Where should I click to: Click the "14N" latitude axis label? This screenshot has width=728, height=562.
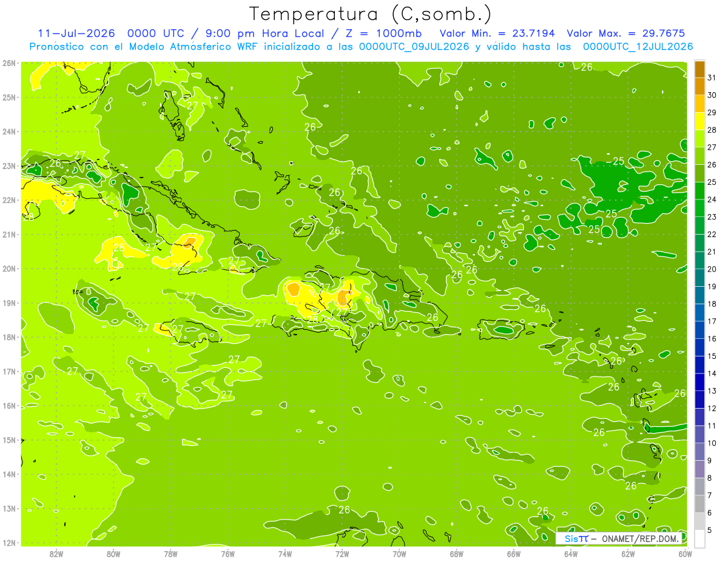pyautogui.click(x=9, y=474)
